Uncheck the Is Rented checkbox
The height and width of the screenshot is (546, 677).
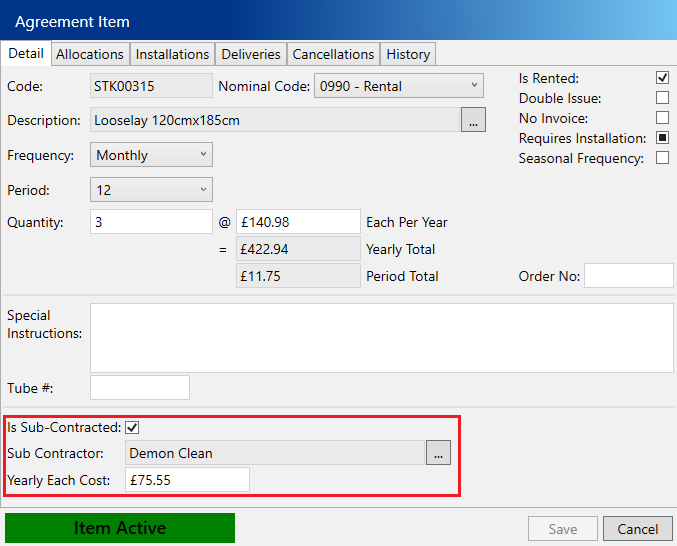pos(662,78)
